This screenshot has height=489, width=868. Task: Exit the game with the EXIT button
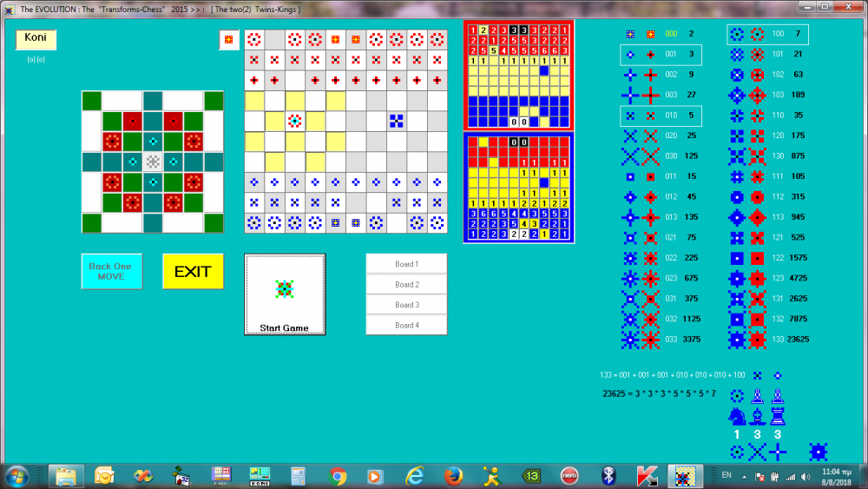[x=194, y=271]
